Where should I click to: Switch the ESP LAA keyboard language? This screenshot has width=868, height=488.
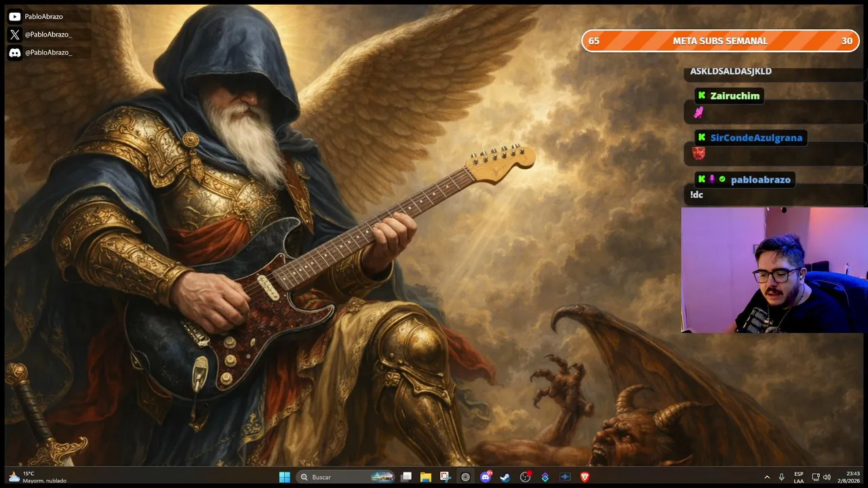point(799,477)
